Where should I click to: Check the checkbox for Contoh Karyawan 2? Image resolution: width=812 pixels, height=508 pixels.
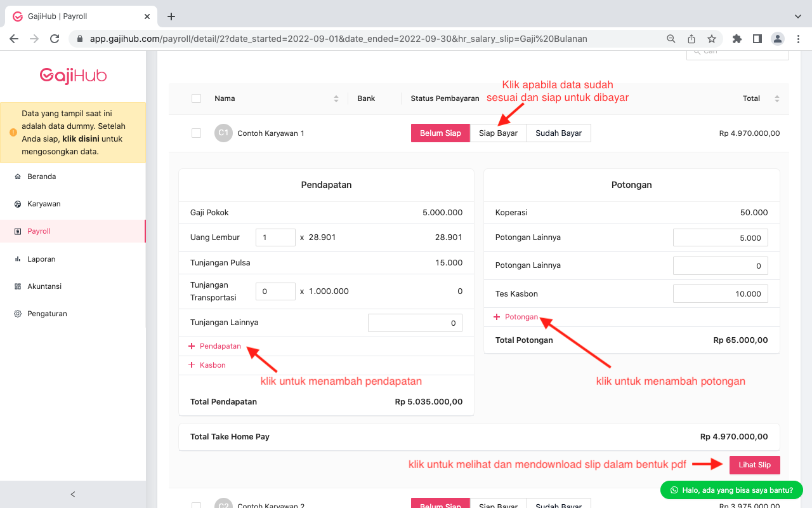pyautogui.click(x=196, y=505)
